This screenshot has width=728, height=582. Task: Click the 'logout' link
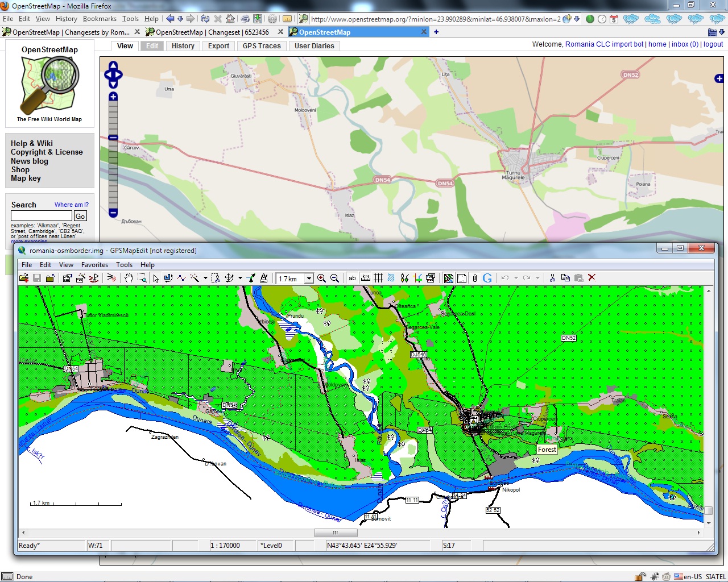coord(713,44)
